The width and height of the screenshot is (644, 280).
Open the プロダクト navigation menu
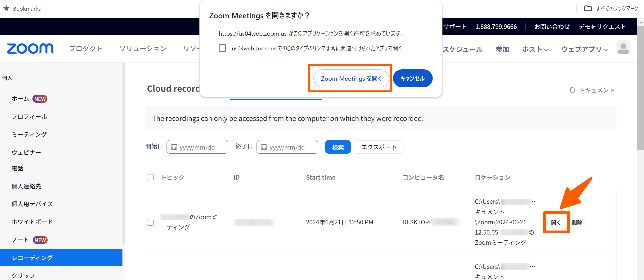86,49
